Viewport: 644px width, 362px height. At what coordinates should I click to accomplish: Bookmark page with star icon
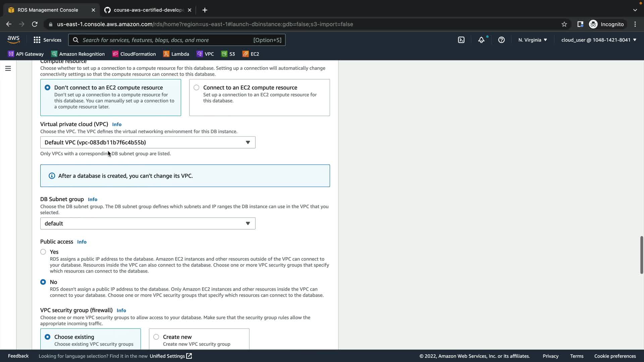point(564,24)
